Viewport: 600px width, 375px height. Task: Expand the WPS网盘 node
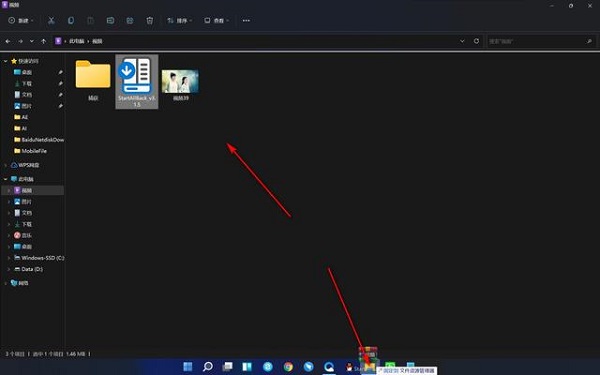pyautogui.click(x=5, y=165)
